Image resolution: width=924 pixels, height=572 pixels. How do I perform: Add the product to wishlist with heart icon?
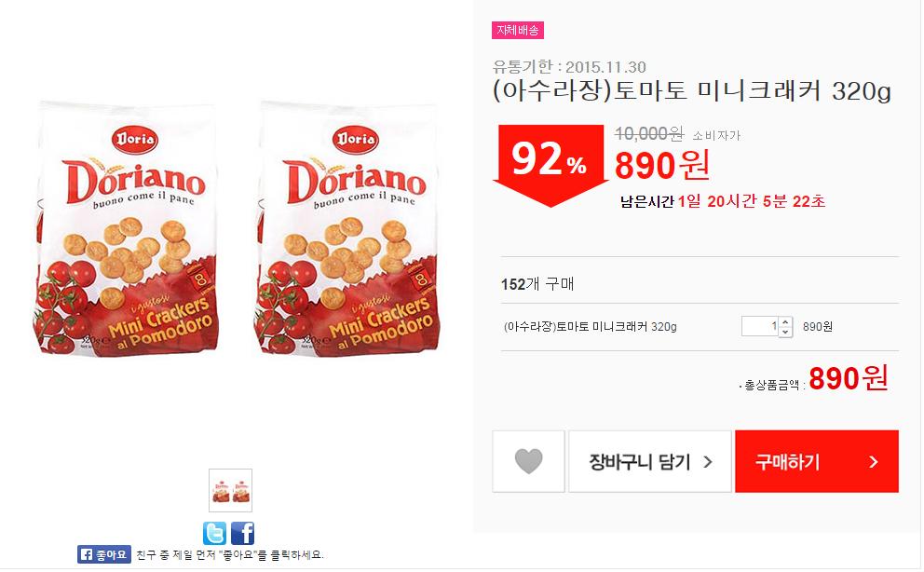pos(528,461)
